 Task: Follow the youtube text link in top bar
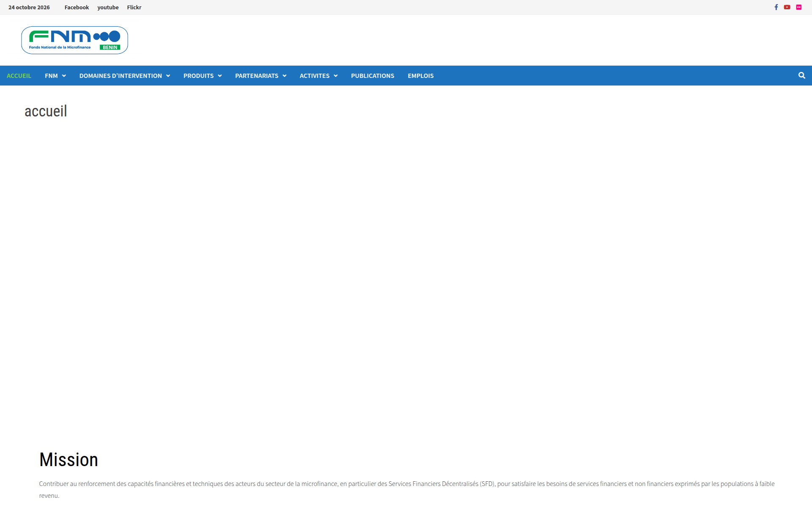(108, 7)
